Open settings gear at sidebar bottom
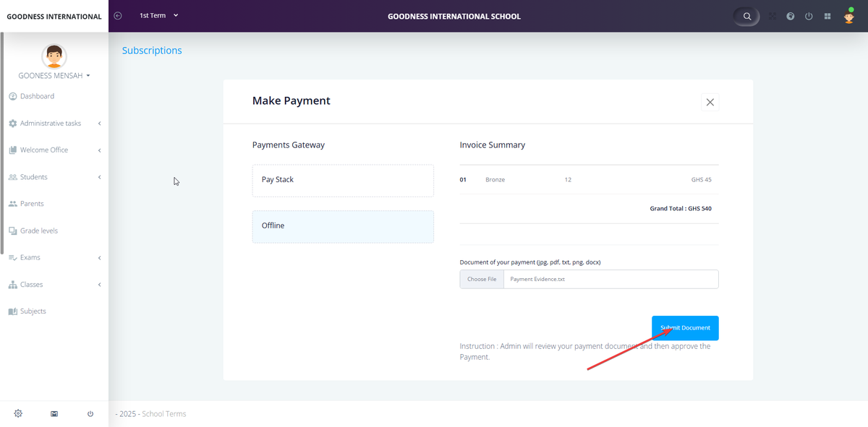 (x=18, y=413)
